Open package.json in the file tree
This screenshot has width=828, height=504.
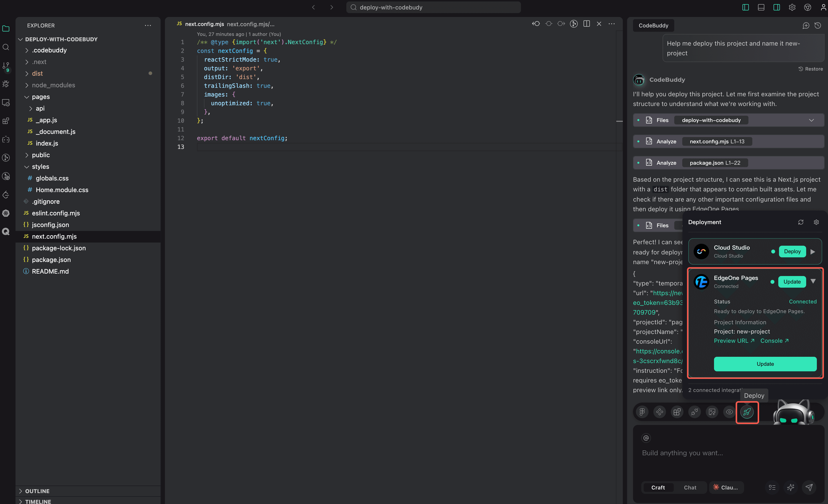pyautogui.click(x=51, y=260)
